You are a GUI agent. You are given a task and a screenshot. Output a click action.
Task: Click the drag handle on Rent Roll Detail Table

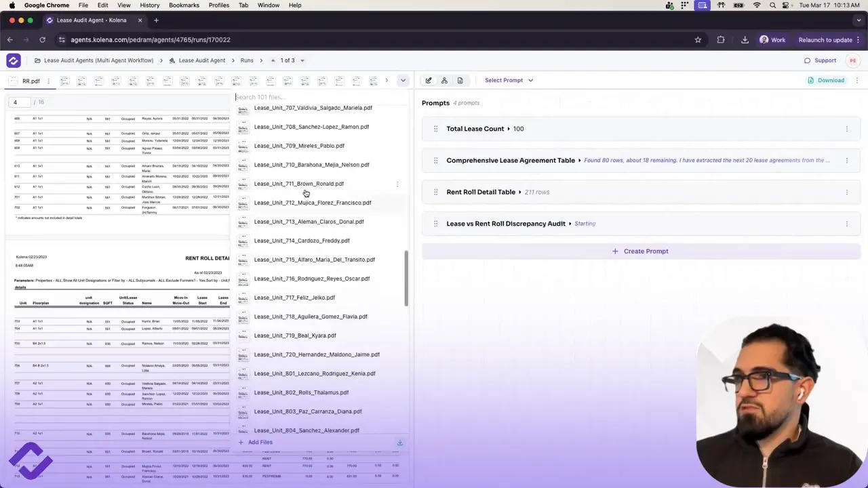pyautogui.click(x=435, y=192)
